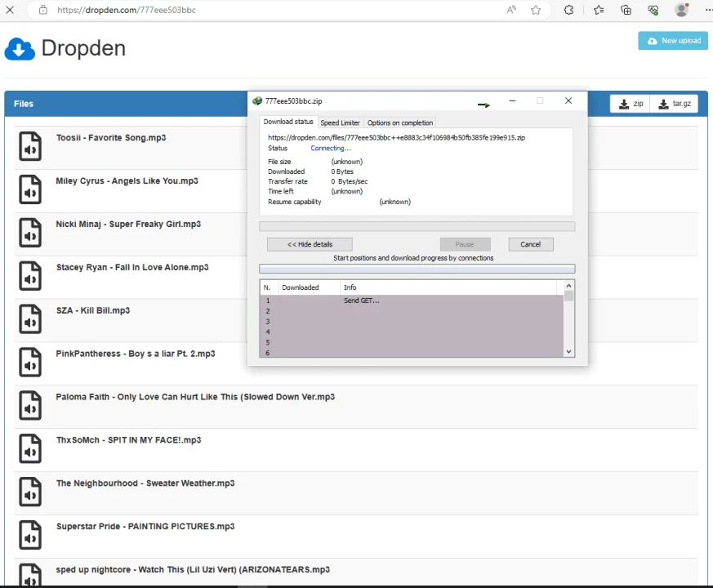Open Miley Cyrus - Angels Like You.mp3
Viewport: 713px width, 588px height.
[x=127, y=181]
